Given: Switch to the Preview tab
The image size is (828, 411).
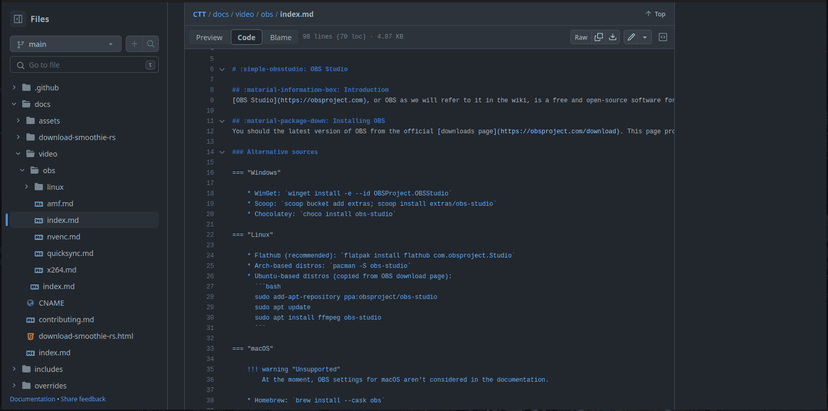Looking at the screenshot, I should pyautogui.click(x=209, y=37).
